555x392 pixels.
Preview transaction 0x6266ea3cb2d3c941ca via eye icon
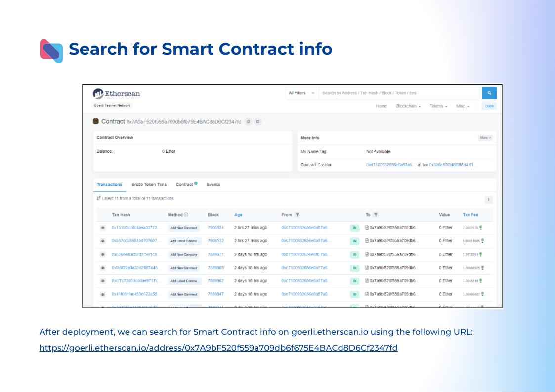(103, 254)
